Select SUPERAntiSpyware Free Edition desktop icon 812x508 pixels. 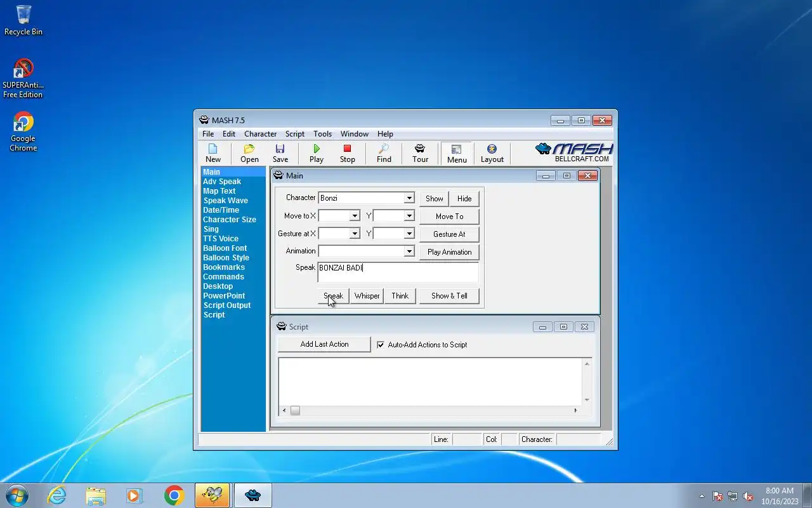23,79
